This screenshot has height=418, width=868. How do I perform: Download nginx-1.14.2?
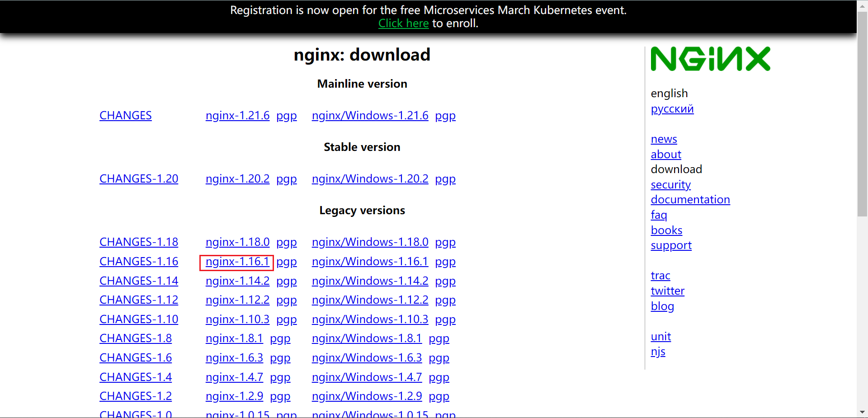237,281
